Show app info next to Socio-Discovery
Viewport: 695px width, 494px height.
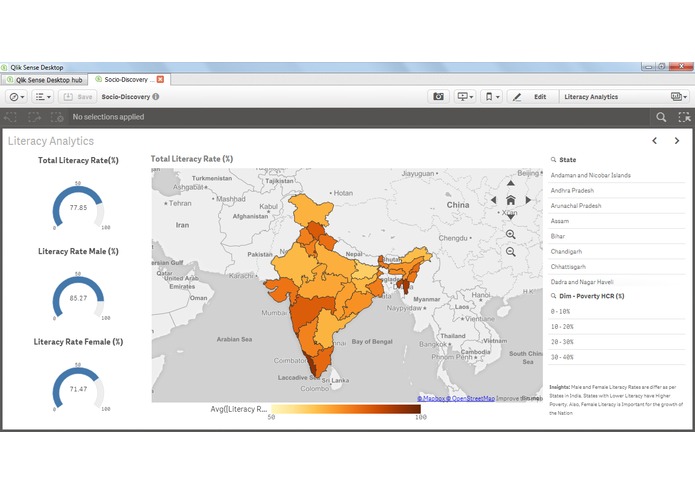pyautogui.click(x=156, y=97)
